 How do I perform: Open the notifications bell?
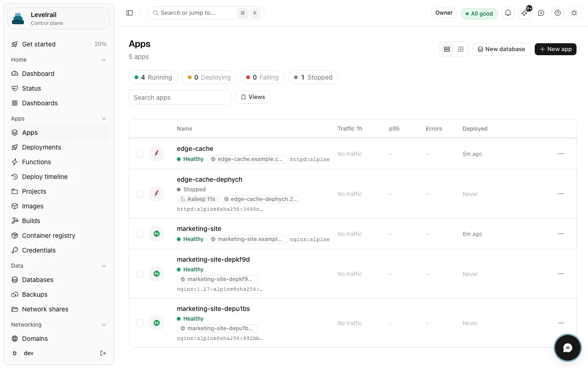508,13
